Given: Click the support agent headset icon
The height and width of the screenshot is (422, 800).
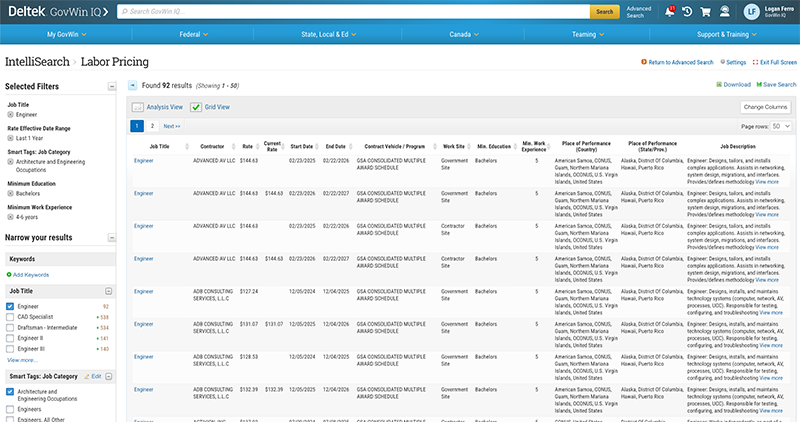Looking at the screenshot, I should (724, 12).
